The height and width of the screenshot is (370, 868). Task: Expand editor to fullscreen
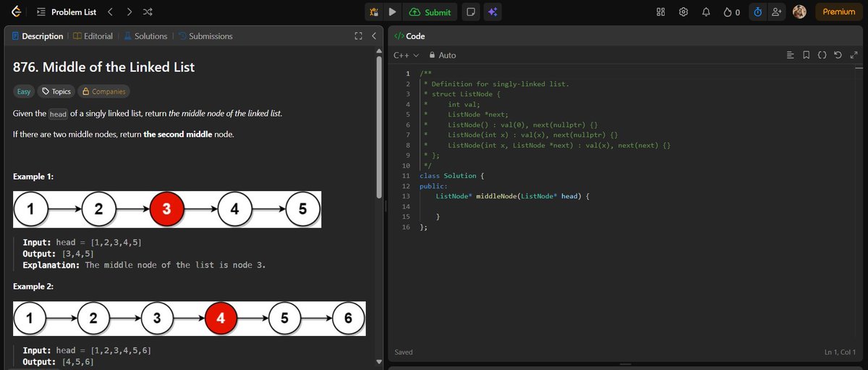pos(854,55)
